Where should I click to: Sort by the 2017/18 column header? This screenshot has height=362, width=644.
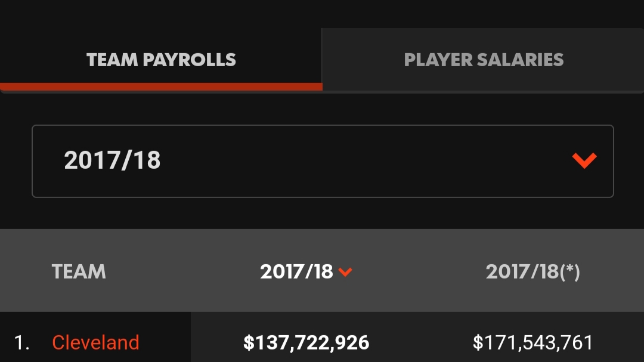pos(296,271)
